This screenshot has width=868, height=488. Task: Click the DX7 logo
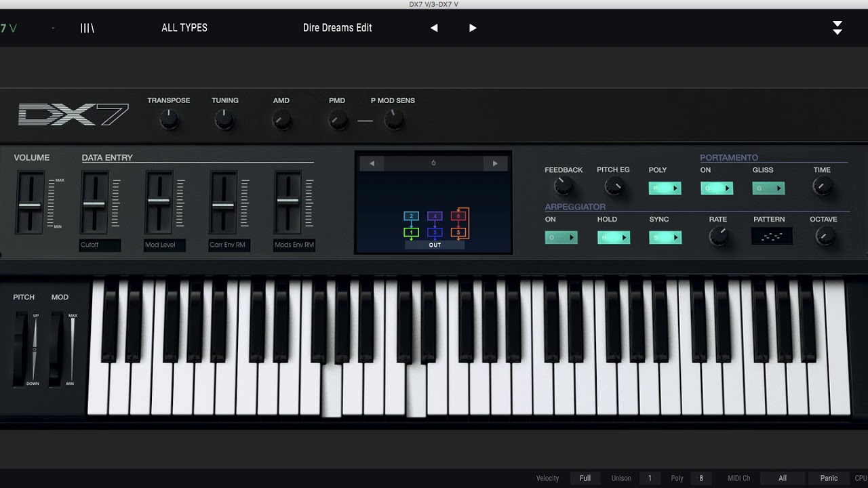click(x=73, y=115)
